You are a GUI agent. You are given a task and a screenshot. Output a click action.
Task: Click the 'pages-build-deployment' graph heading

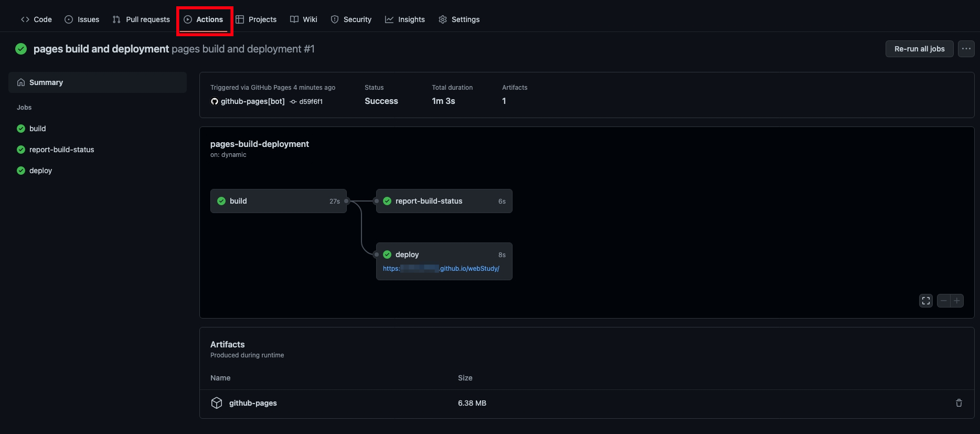click(x=260, y=144)
